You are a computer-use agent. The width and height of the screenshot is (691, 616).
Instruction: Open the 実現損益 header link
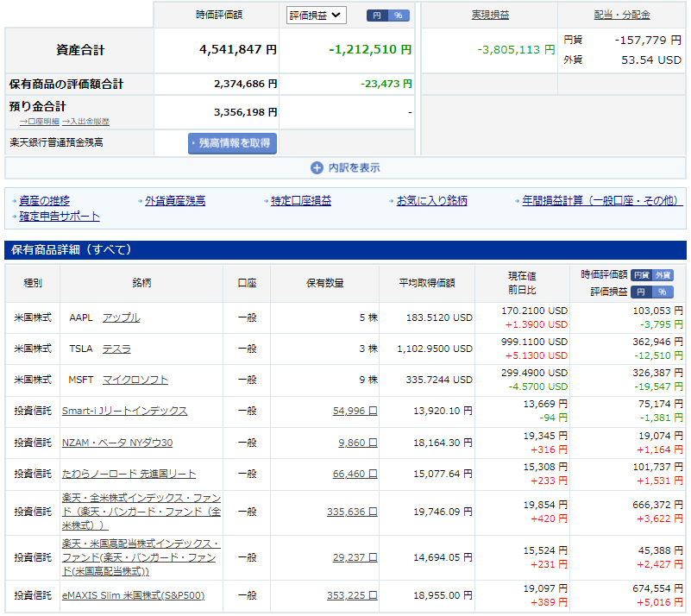pos(489,16)
